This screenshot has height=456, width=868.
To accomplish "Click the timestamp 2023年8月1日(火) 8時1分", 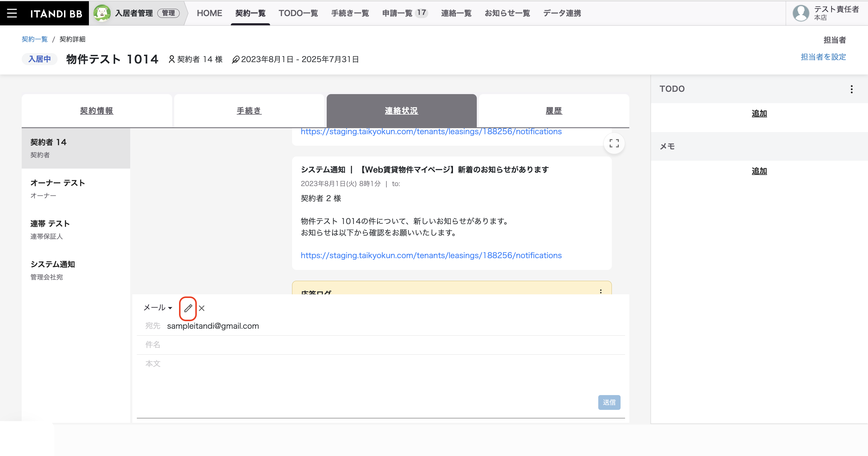I will tap(341, 184).
